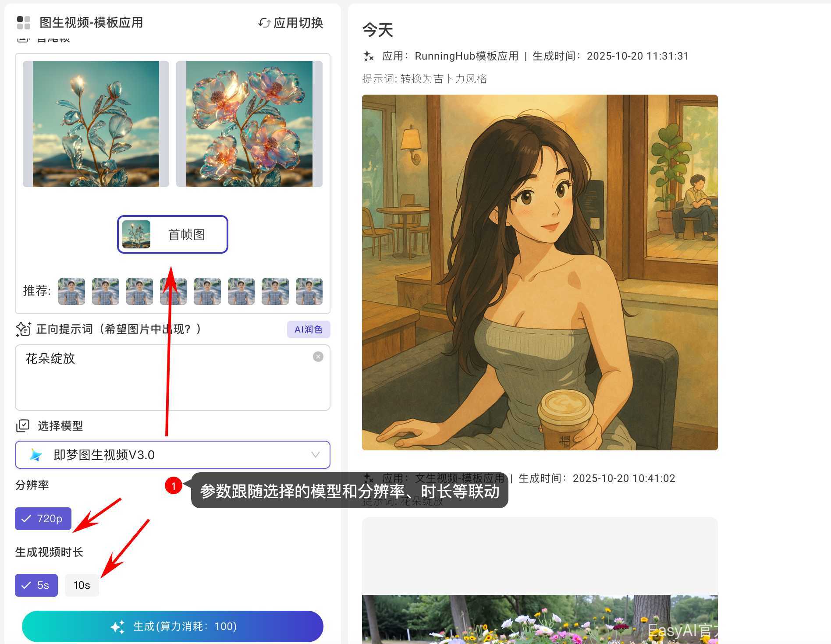Click the 选择模型 checkbox-style icon
Image resolution: width=831 pixels, height=644 pixels.
tap(23, 425)
